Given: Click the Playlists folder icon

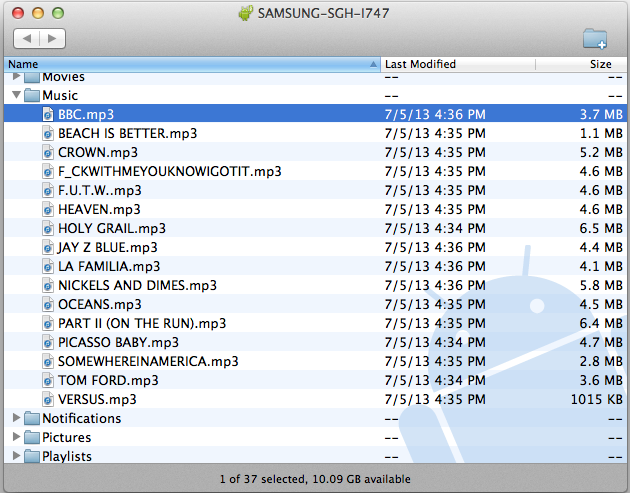Looking at the screenshot, I should [x=32, y=456].
